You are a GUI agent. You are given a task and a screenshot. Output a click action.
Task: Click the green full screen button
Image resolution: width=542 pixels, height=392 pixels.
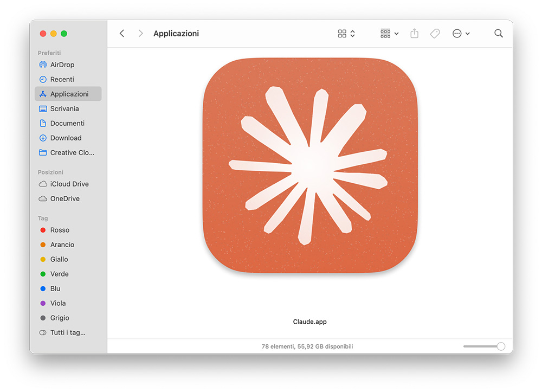click(x=64, y=34)
